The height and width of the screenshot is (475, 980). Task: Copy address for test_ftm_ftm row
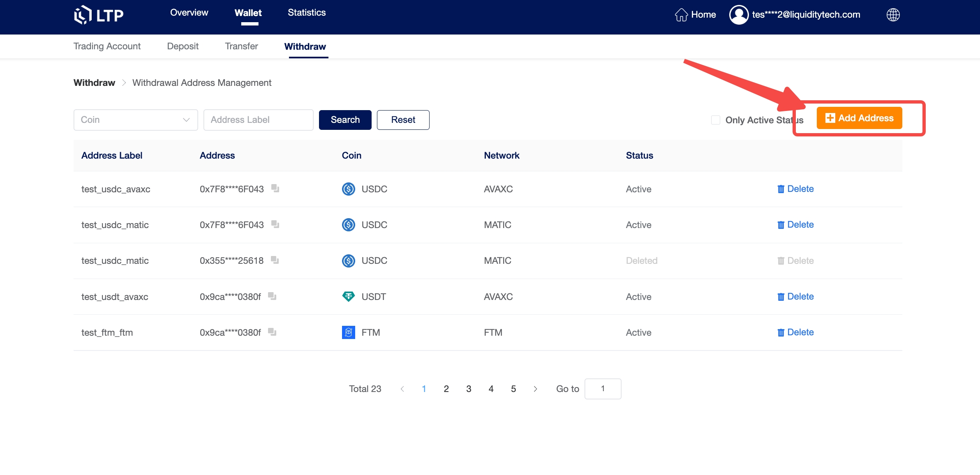(x=272, y=332)
